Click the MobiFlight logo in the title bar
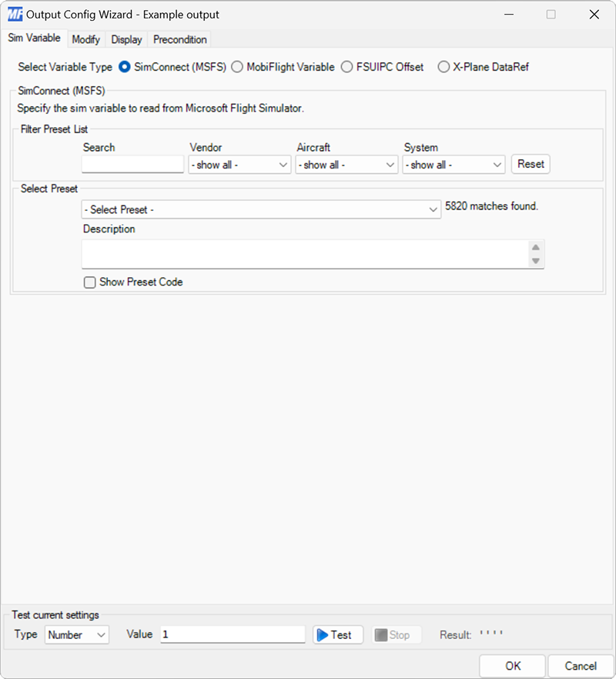The image size is (616, 679). (15, 14)
